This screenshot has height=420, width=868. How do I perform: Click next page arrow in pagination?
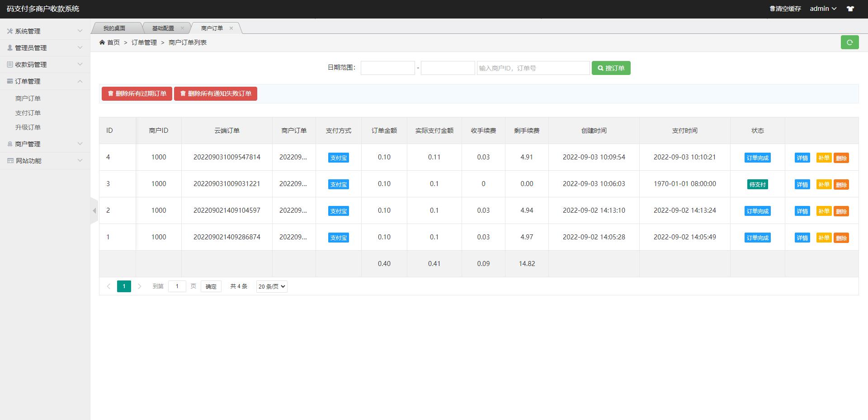coord(140,286)
